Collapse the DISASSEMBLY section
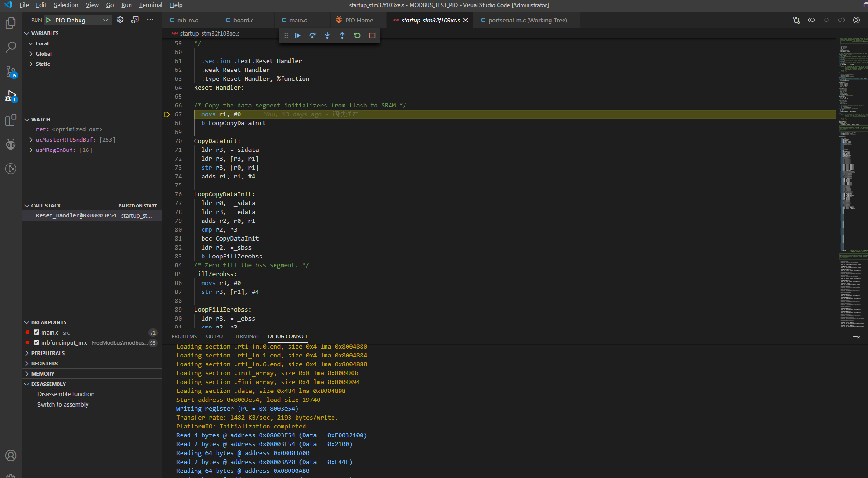 [x=92, y=384]
